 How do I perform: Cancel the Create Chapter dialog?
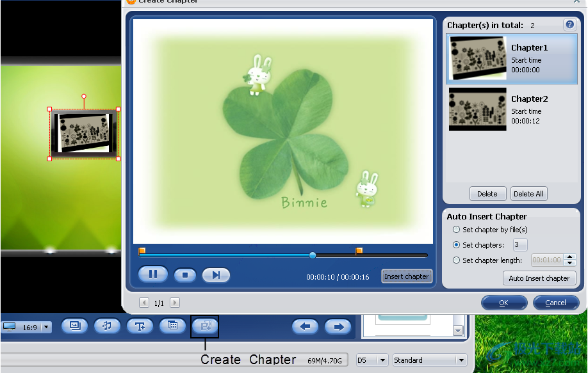556,303
